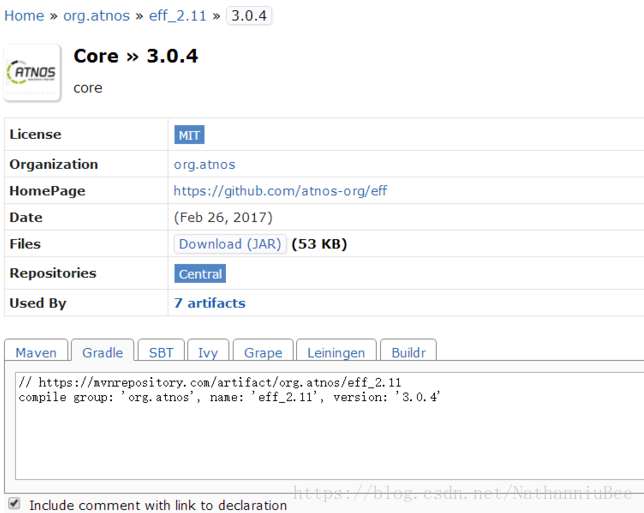Click the Files row label
This screenshot has height=513, width=644.
click(25, 244)
